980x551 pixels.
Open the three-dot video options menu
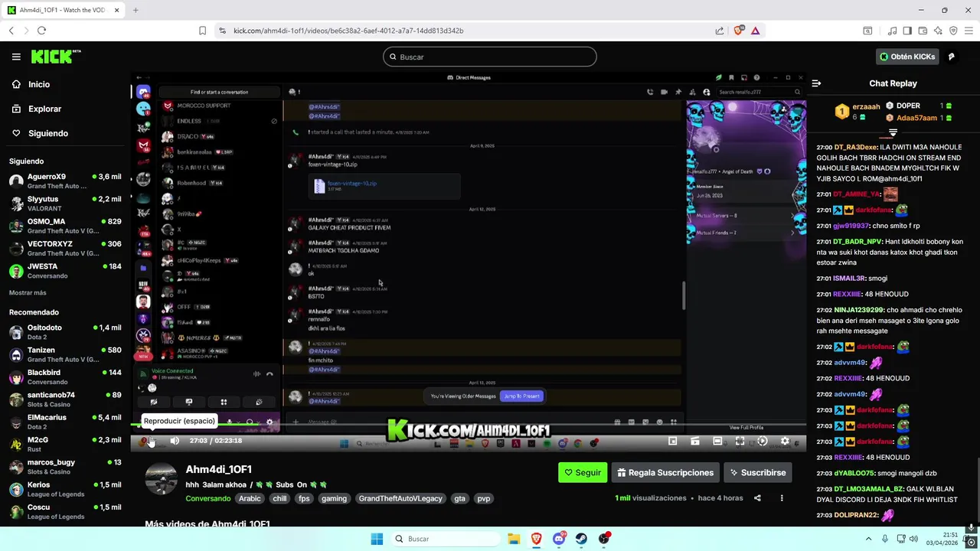coord(782,498)
